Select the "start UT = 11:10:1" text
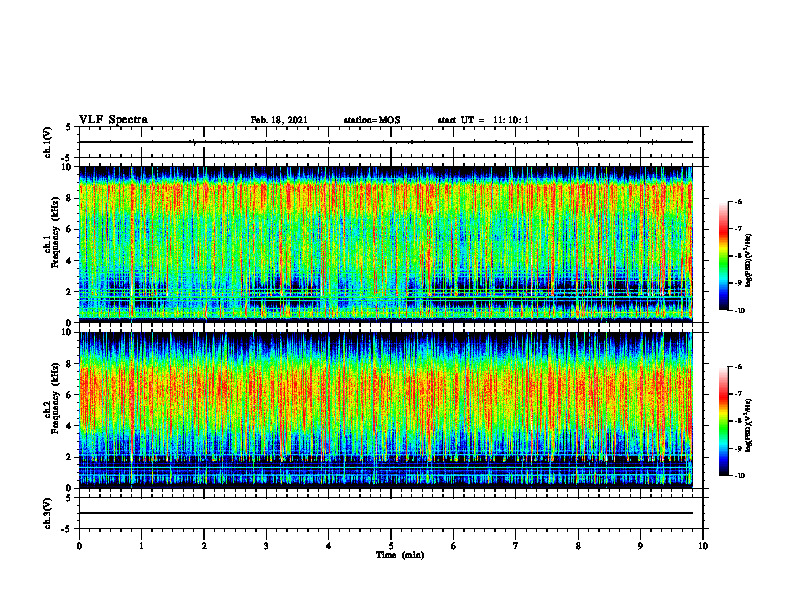This screenshot has width=792, height=612. (x=483, y=120)
